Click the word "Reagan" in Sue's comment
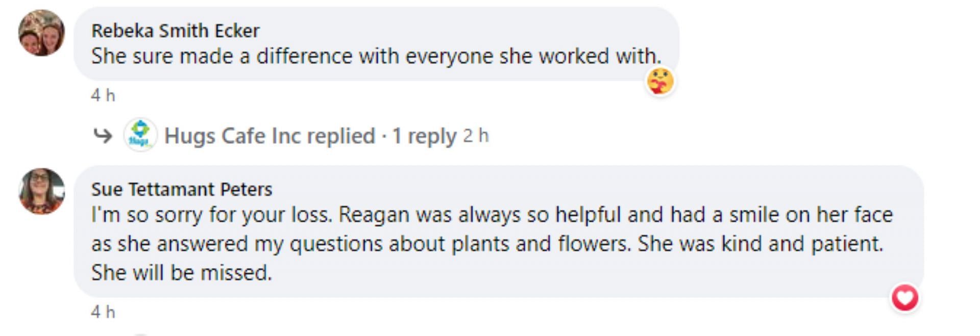The height and width of the screenshot is (336, 980). pos(374,215)
